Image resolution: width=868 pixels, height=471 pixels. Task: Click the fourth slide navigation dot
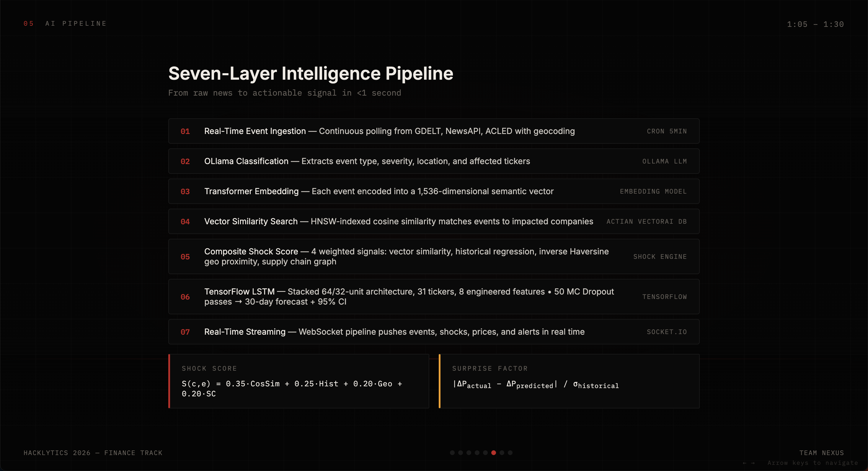click(477, 452)
